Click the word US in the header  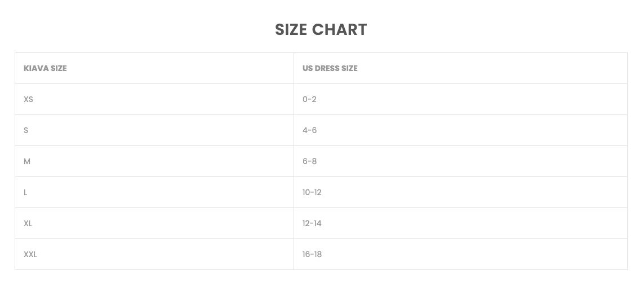[307, 68]
